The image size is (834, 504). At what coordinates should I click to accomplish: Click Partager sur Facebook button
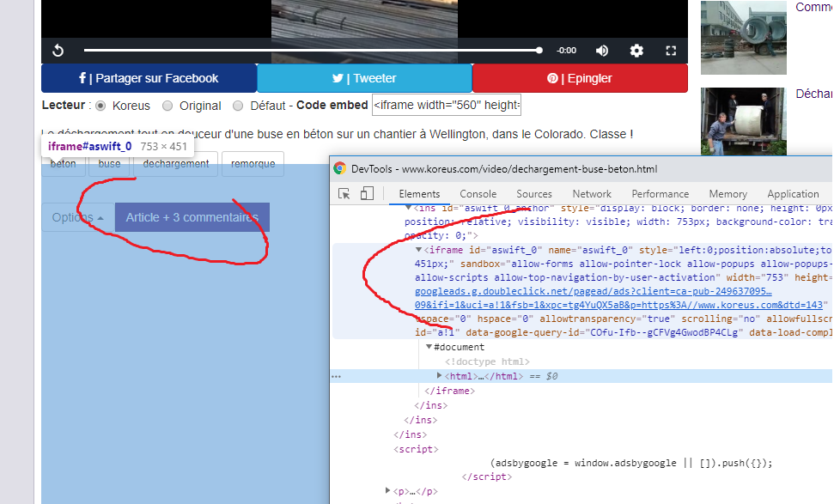coord(149,78)
